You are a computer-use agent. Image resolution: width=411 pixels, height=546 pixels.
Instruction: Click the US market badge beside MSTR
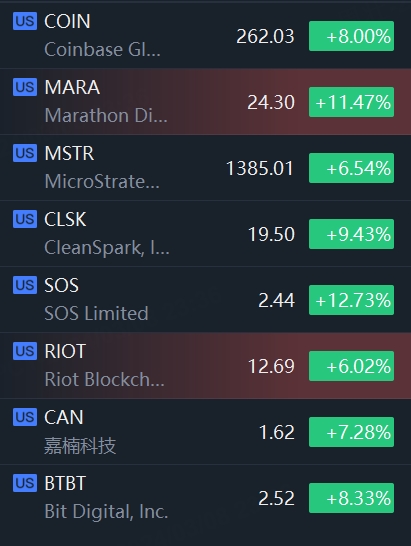[25, 153]
